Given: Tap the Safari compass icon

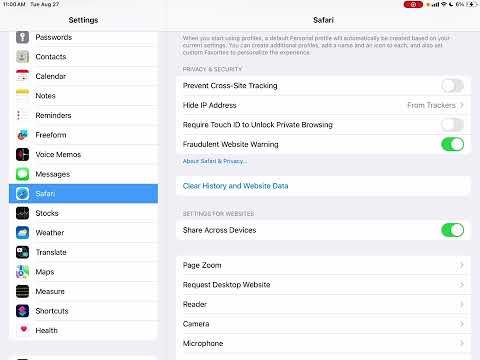Looking at the screenshot, I should pos(22,193).
